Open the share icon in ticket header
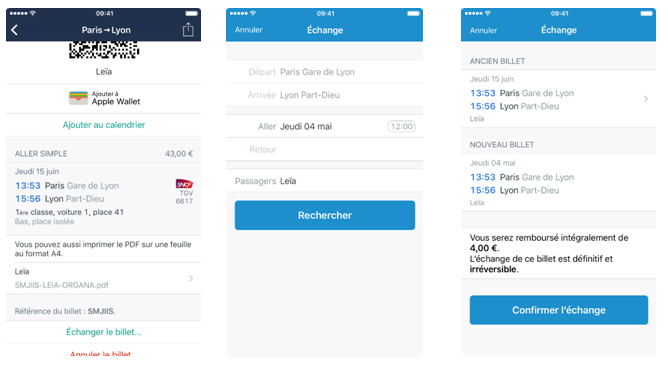This screenshot has width=668, height=379. click(188, 29)
